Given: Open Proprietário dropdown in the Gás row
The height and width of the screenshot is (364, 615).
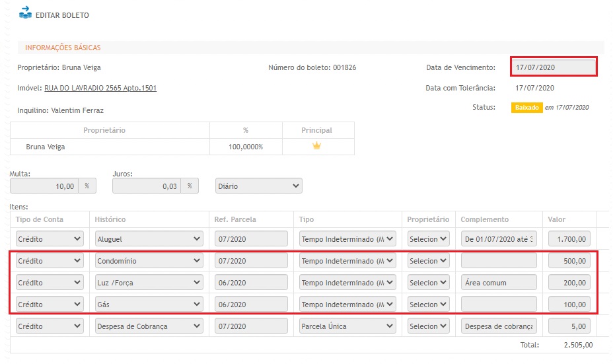Looking at the screenshot, I should tap(428, 305).
